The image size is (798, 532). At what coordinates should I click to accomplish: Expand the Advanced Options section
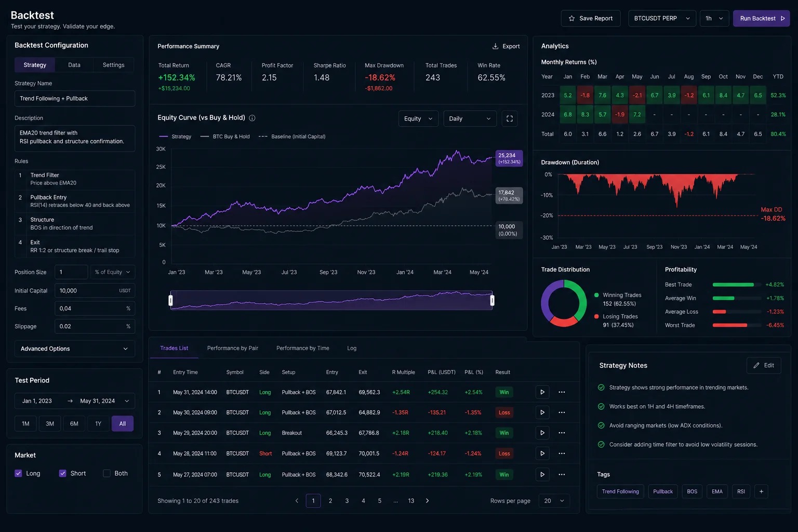[75, 349]
